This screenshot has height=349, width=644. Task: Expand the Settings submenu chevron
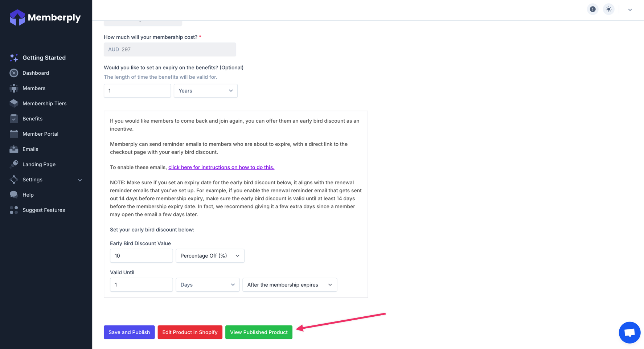tap(80, 180)
